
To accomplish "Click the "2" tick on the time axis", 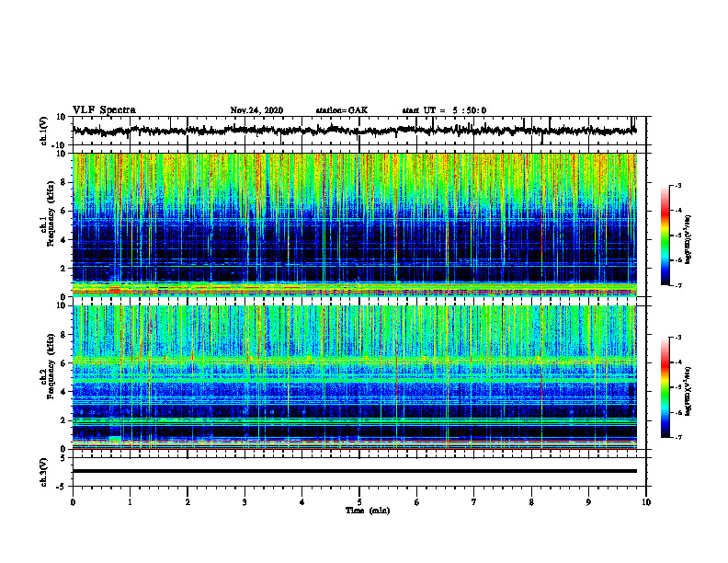I will coord(188,502).
